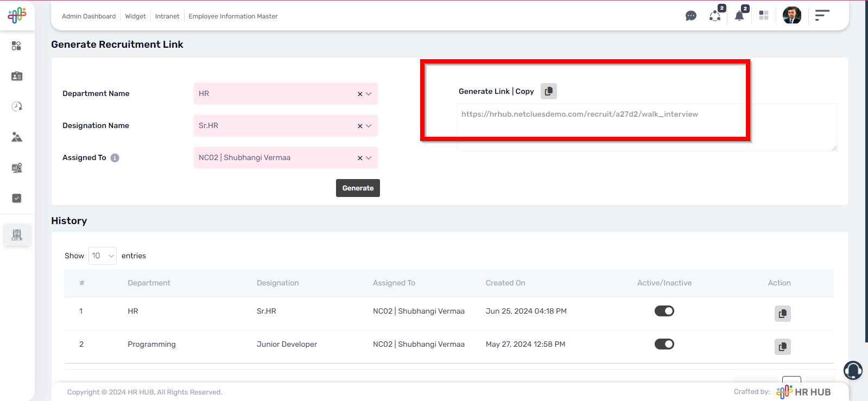This screenshot has height=401, width=868.
Task: Open the Show entries count dropdown
Action: click(103, 256)
